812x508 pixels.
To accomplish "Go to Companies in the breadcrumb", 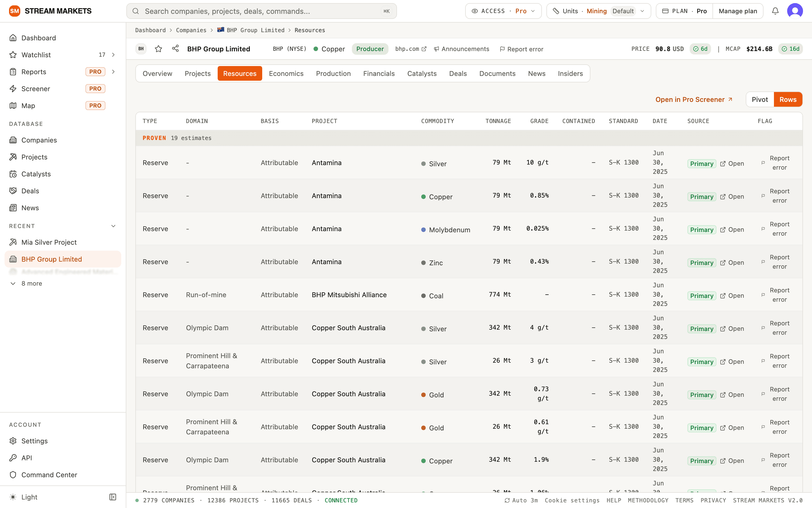I will [191, 30].
